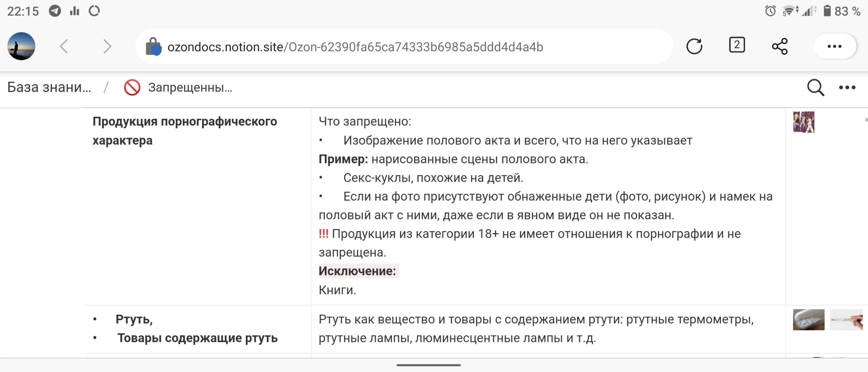Share the page using the share icon

780,46
